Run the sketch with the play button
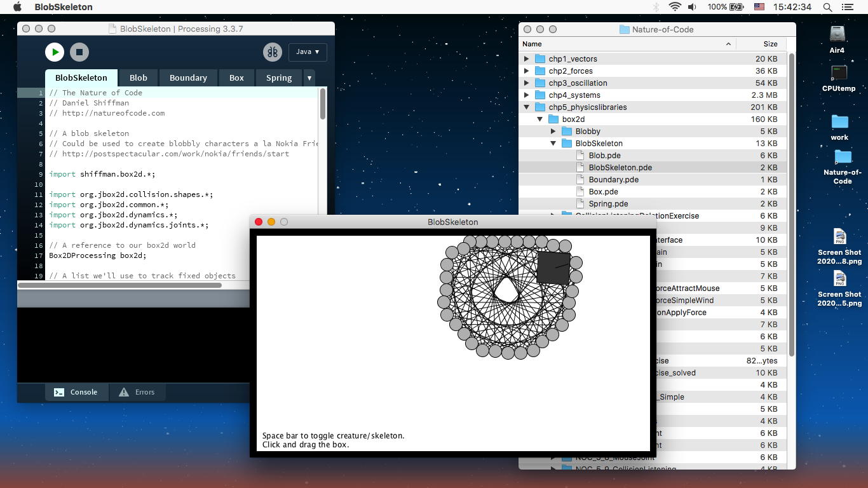 [x=55, y=52]
